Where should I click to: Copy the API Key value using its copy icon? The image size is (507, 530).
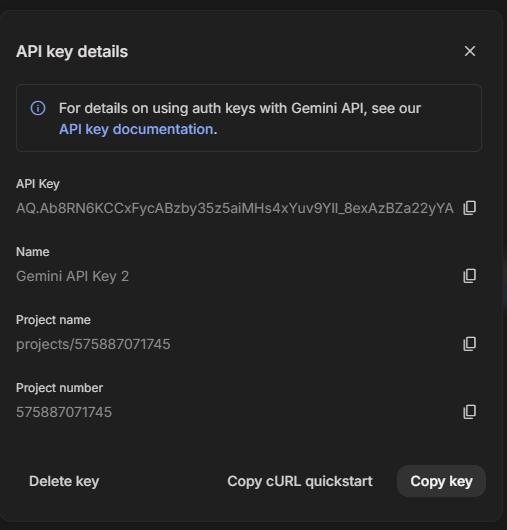tap(469, 208)
